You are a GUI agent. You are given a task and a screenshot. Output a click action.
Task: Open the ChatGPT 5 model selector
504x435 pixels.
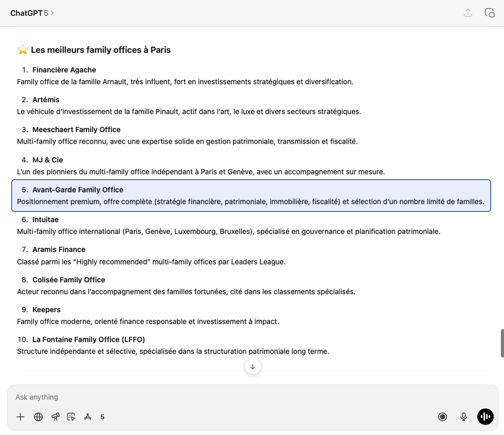[32, 13]
